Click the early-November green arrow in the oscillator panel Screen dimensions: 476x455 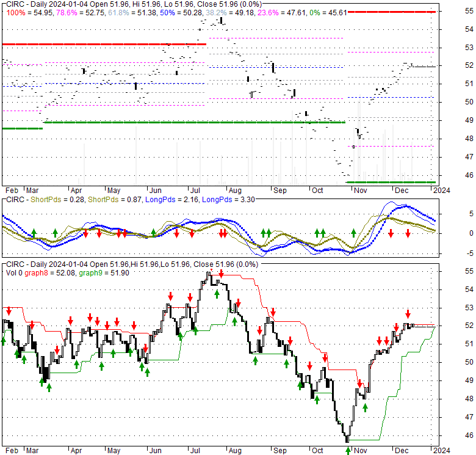[x=353, y=233]
